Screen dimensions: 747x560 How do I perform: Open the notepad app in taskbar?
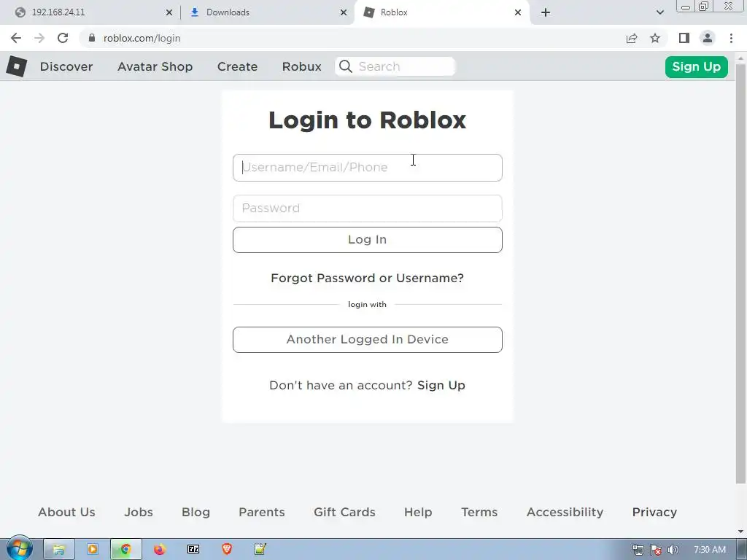pyautogui.click(x=260, y=550)
